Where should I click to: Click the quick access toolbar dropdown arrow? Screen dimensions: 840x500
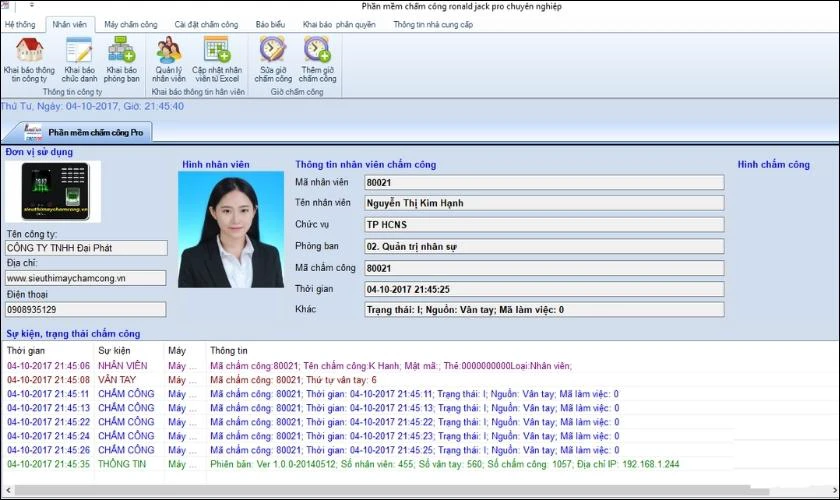(x=32, y=5)
